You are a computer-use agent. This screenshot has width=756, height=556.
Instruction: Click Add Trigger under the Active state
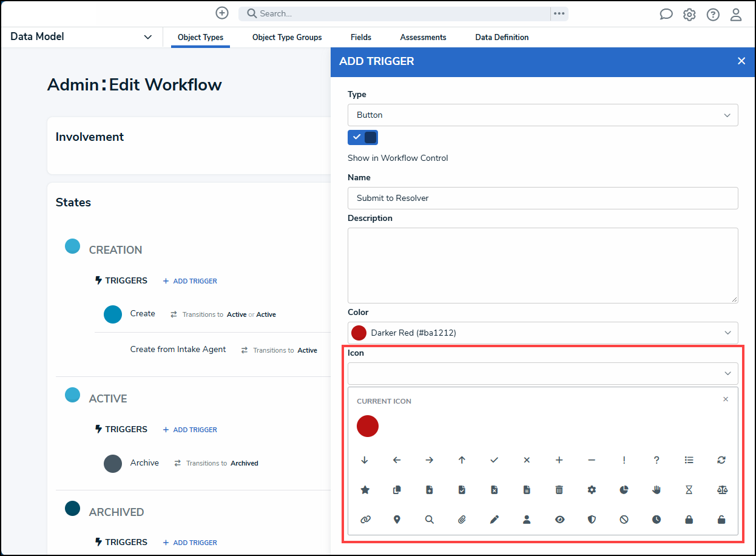coord(190,430)
